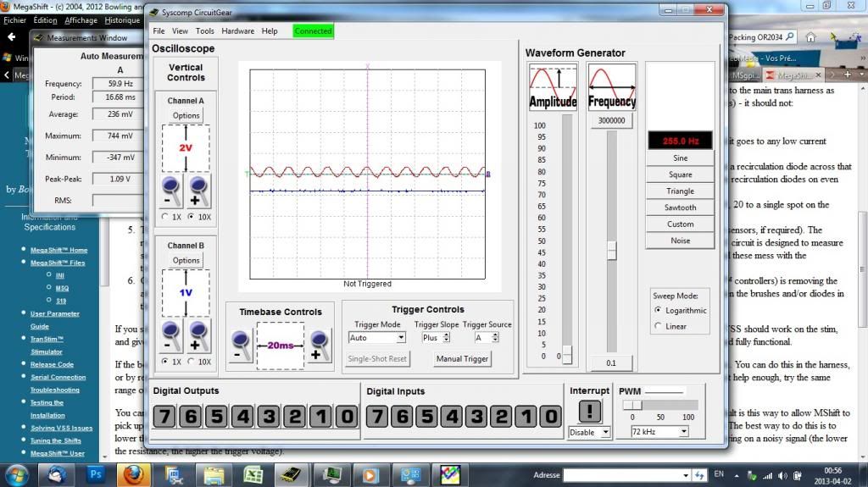Zoom out the timebase magnifier
Screen dimensions: 868x487
[241, 346]
